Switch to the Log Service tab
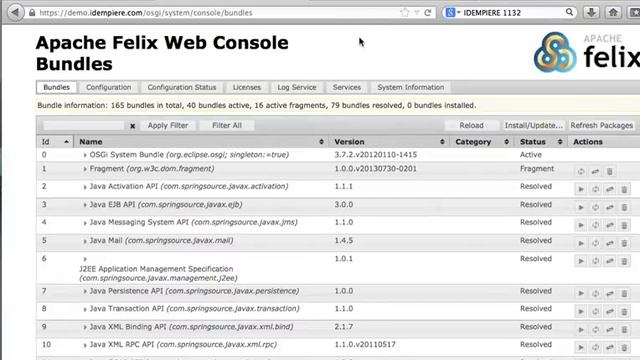 tap(297, 87)
